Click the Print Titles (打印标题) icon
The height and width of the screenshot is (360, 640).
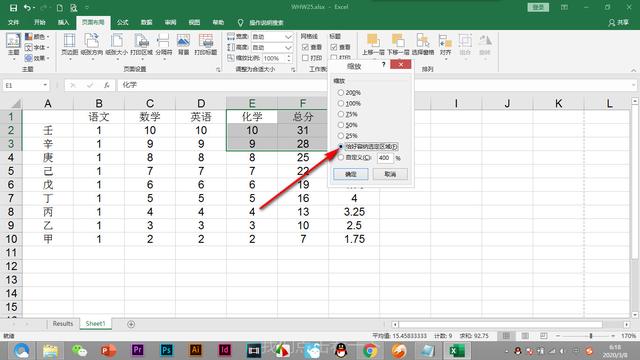tap(206, 45)
